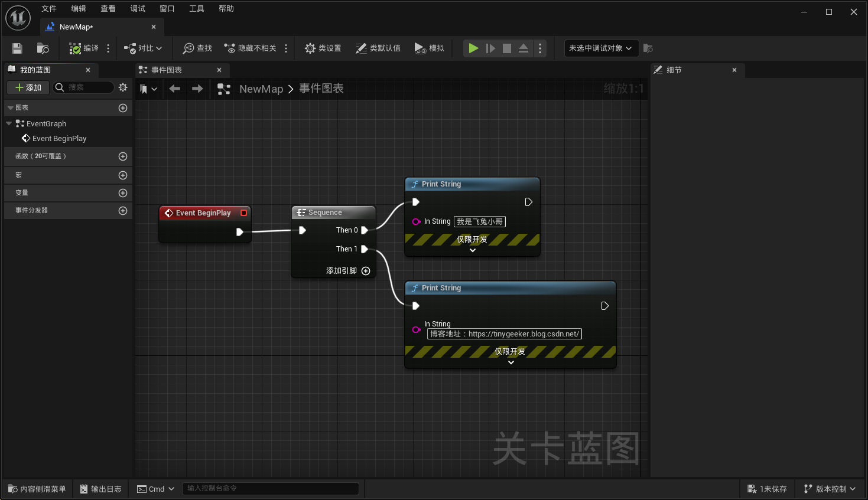Open the 编辑 menu
868x500 pixels.
pyautogui.click(x=79, y=9)
